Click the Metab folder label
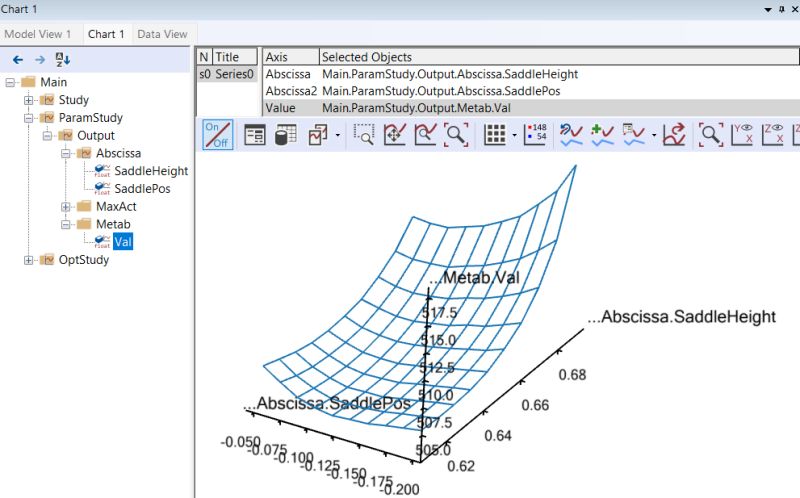 tap(113, 225)
